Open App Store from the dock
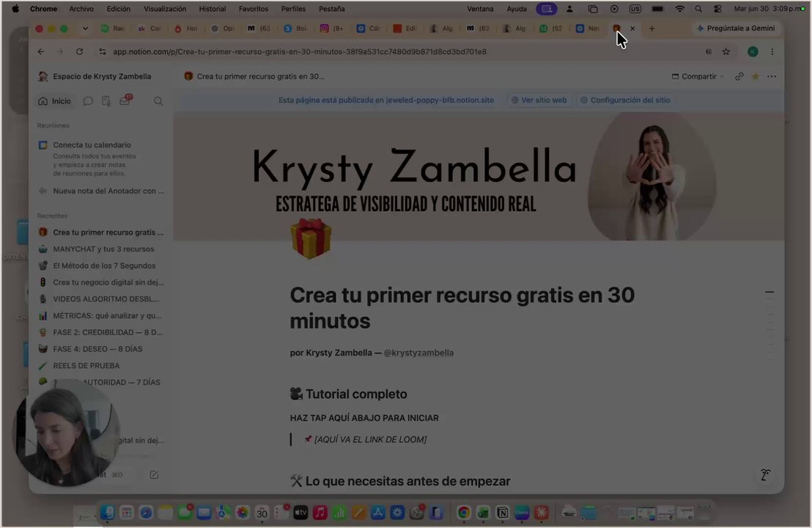812x528 pixels. [377, 513]
